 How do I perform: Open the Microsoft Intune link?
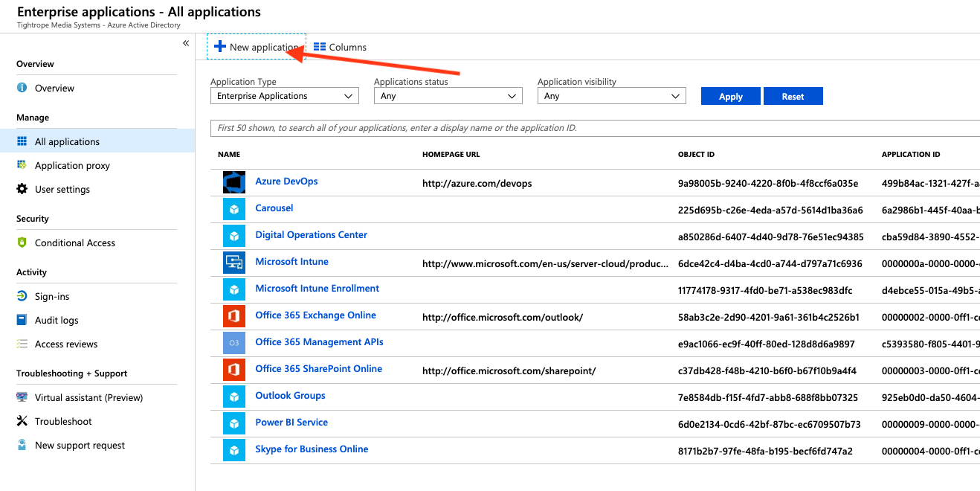292,262
